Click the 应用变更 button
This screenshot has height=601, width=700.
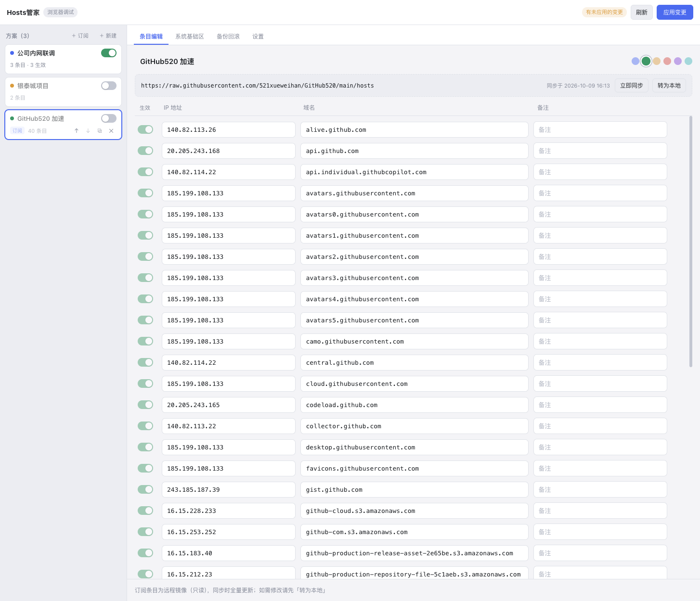point(675,13)
